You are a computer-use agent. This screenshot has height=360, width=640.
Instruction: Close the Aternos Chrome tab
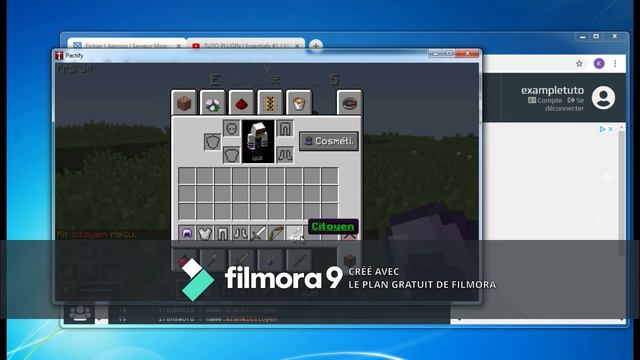[178, 46]
